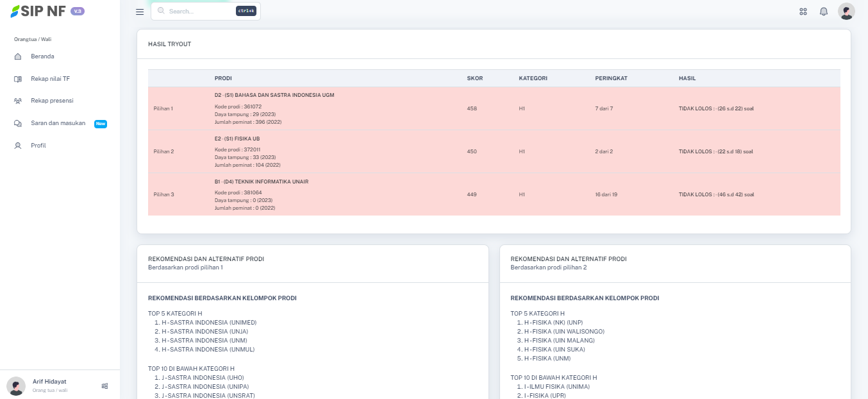Click the SIP NF leaf logo
Viewport: 868px width, 399px height.
click(14, 12)
